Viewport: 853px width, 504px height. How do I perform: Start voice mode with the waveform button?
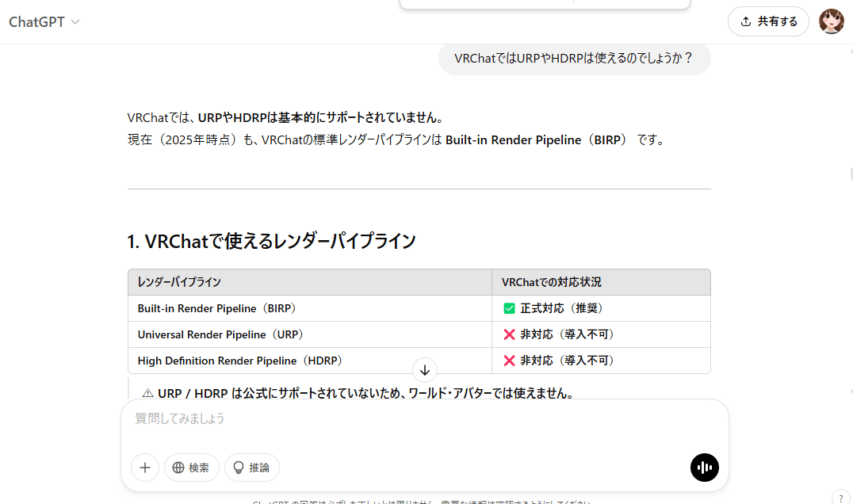tap(705, 468)
